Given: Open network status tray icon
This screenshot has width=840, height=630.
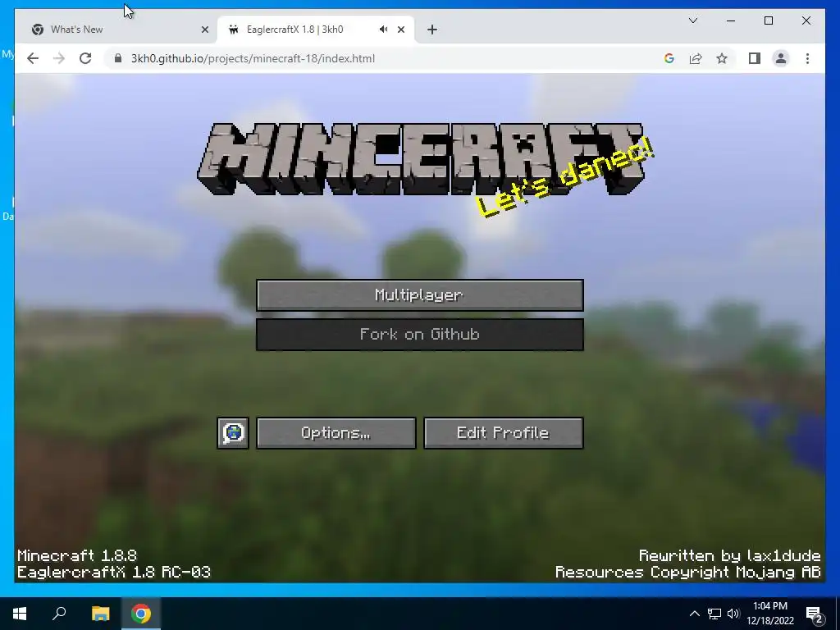Looking at the screenshot, I should click(x=714, y=614).
